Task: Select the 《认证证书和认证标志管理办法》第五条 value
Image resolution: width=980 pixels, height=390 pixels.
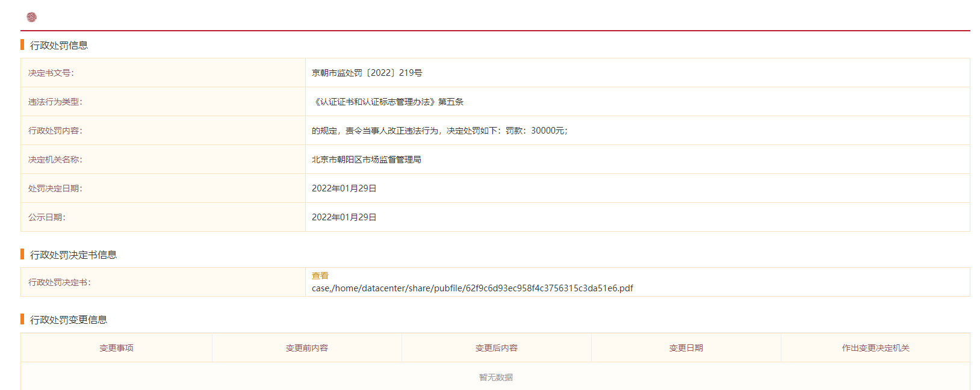Action: (388, 102)
